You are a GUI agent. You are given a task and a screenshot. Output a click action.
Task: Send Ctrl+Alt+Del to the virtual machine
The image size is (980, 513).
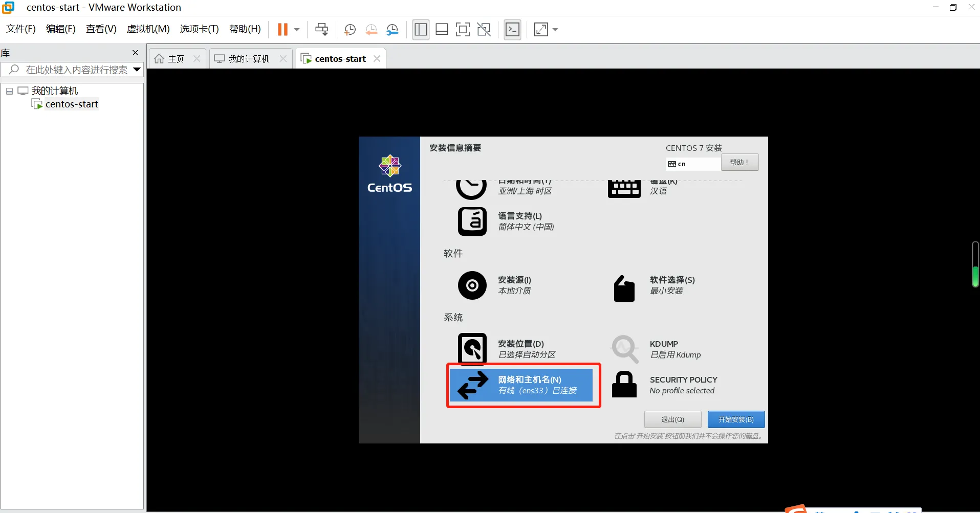[x=322, y=30]
